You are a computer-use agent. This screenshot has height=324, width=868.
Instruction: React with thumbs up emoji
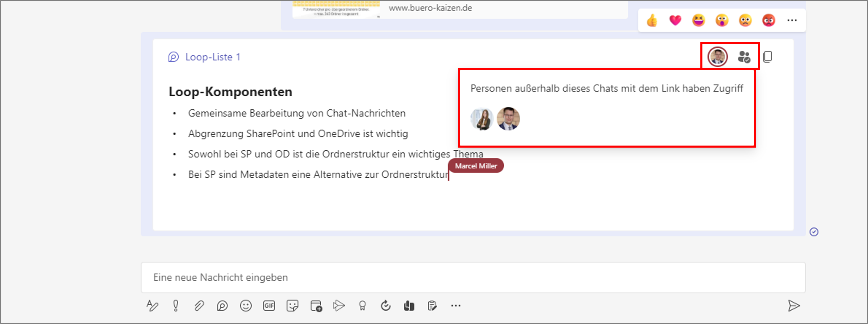[652, 20]
